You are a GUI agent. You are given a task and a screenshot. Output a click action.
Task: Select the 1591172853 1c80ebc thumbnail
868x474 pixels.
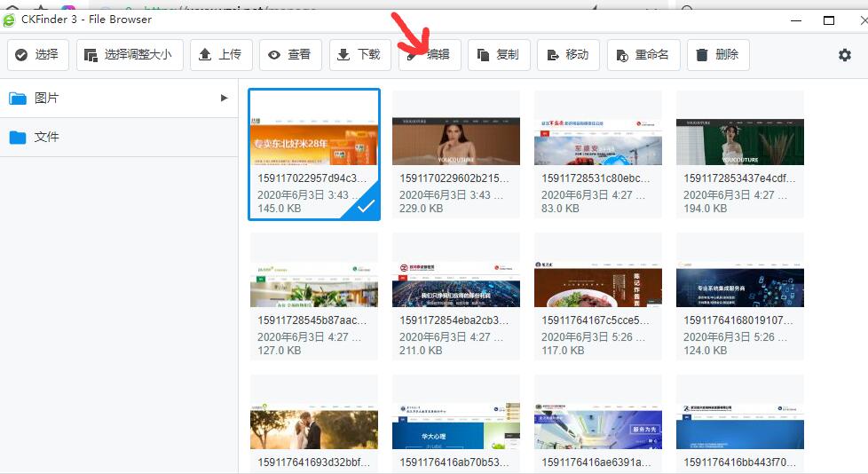(x=598, y=142)
